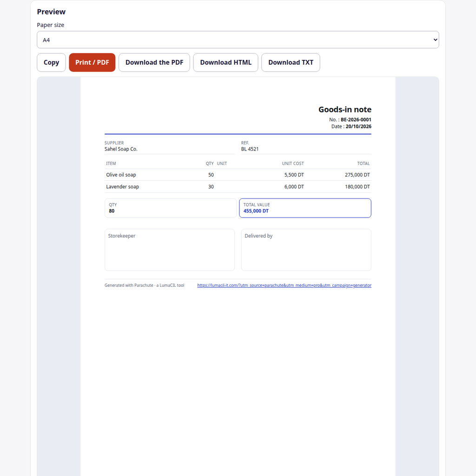
Task: Click Download HTML button
Action: [x=225, y=63]
